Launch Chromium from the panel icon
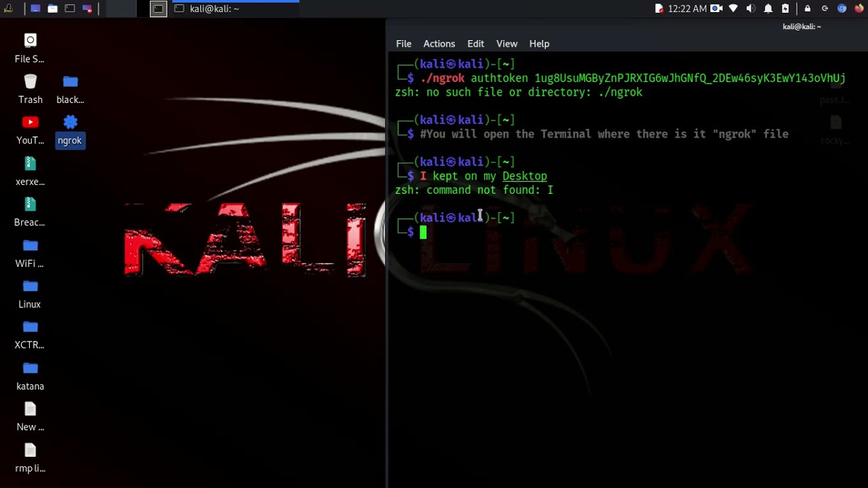The width and height of the screenshot is (868, 488). click(x=842, y=9)
